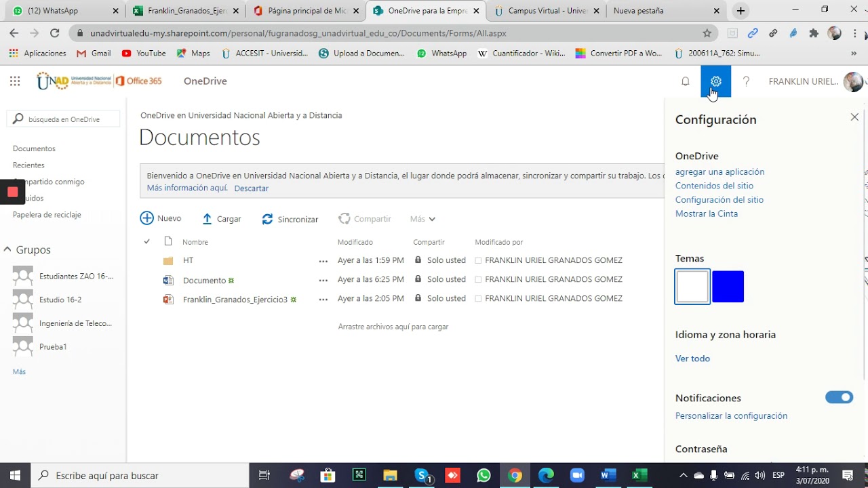Close the Configuración panel
This screenshot has width=868, height=488.
click(x=854, y=117)
